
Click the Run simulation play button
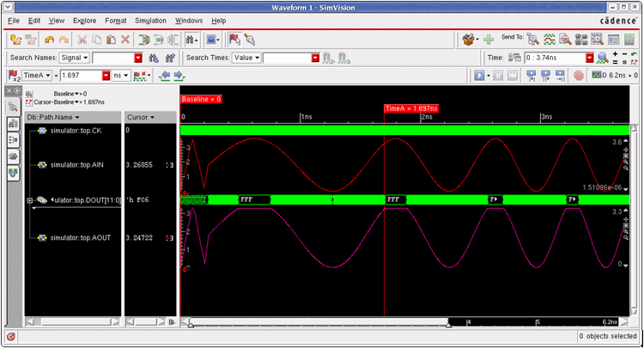pyautogui.click(x=480, y=76)
